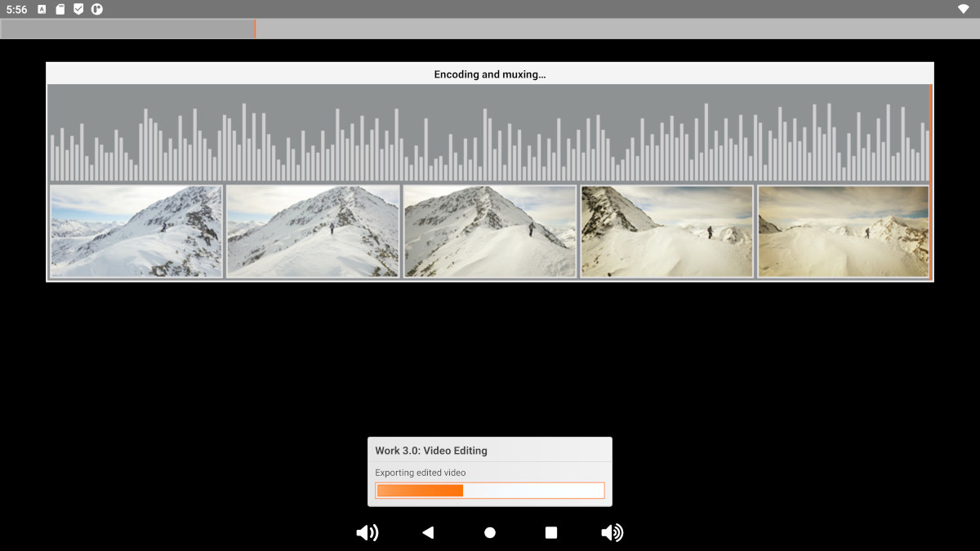Click the orange marker at timeline's right edge
980x551 pixels.
pyautogui.click(x=930, y=182)
